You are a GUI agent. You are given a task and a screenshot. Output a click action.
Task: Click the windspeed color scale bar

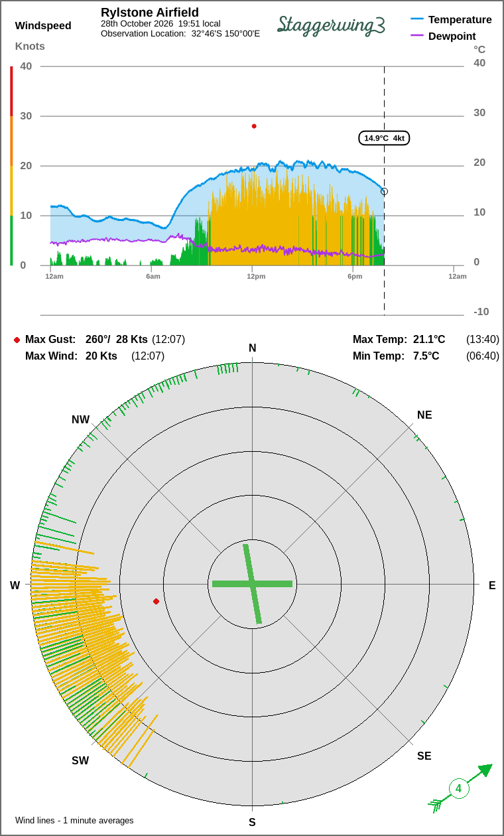[11, 166]
